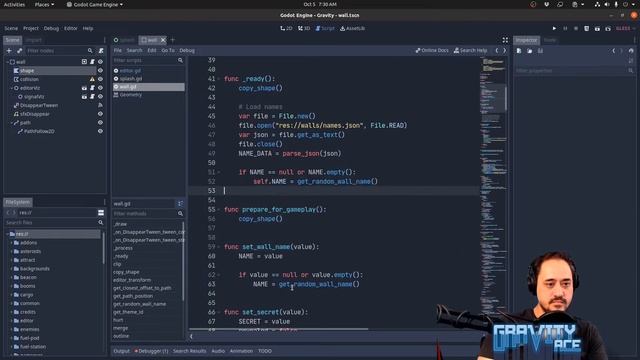Collapse the path node children
640x360 pixels.
(11, 123)
